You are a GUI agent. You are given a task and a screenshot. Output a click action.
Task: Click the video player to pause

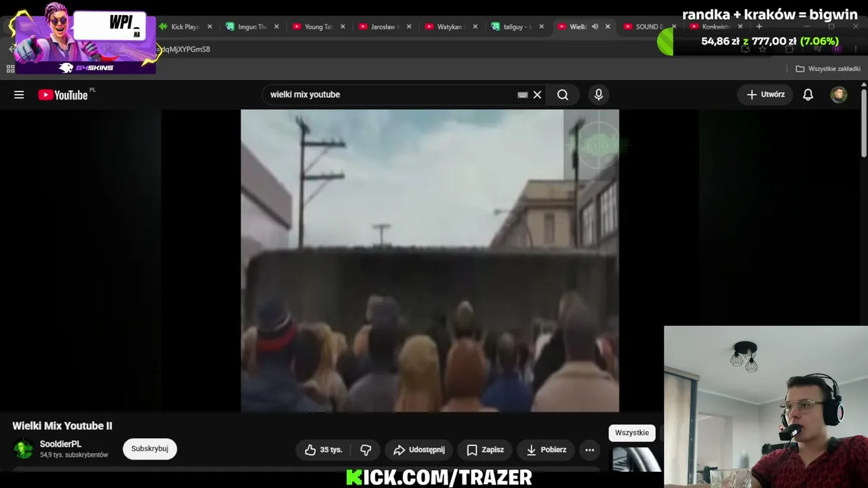click(x=430, y=261)
